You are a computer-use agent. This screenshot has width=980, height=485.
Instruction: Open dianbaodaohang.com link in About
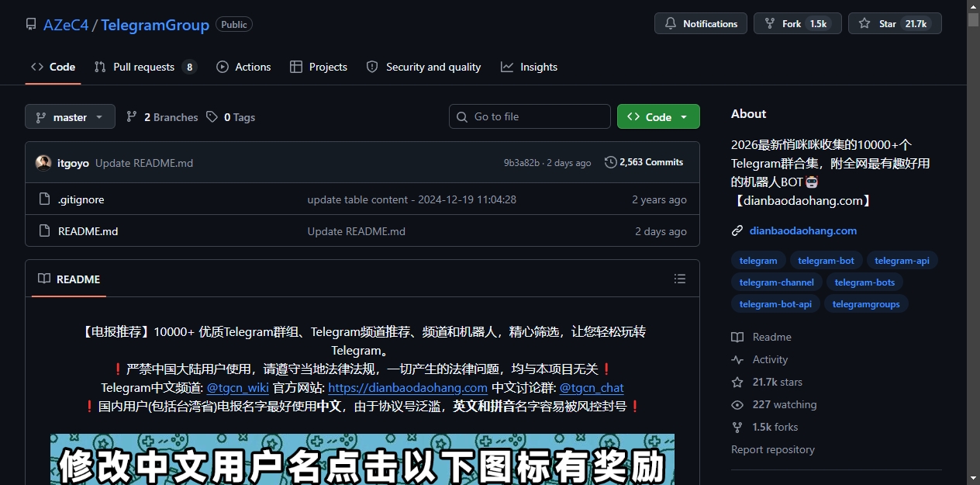click(803, 230)
